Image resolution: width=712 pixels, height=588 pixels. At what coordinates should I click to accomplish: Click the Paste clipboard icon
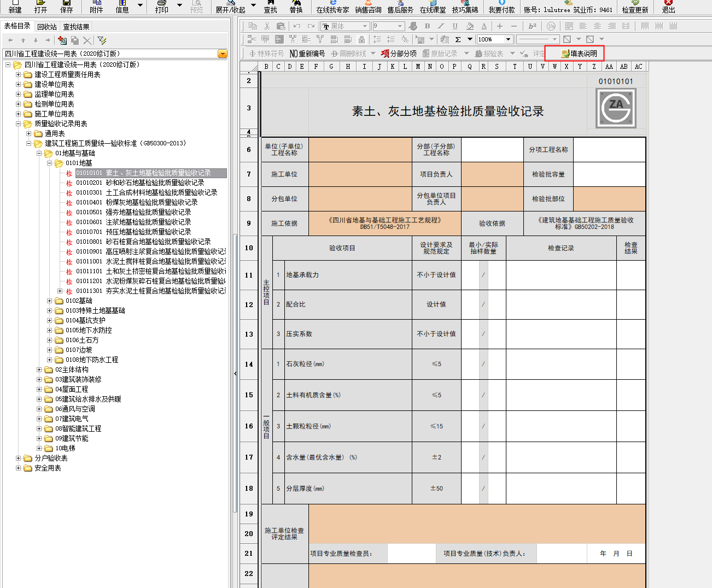tap(281, 26)
